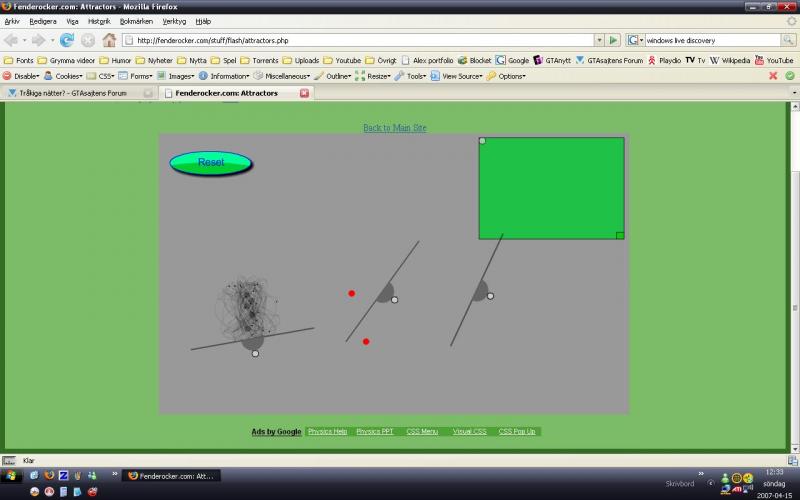
Task: Click the green Go arrow beside address bar
Action: 613,40
